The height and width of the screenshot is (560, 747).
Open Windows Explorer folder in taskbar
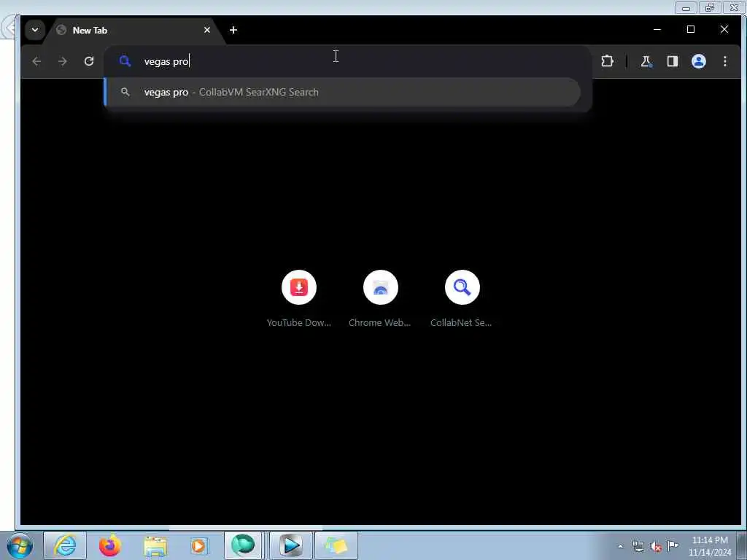point(155,545)
